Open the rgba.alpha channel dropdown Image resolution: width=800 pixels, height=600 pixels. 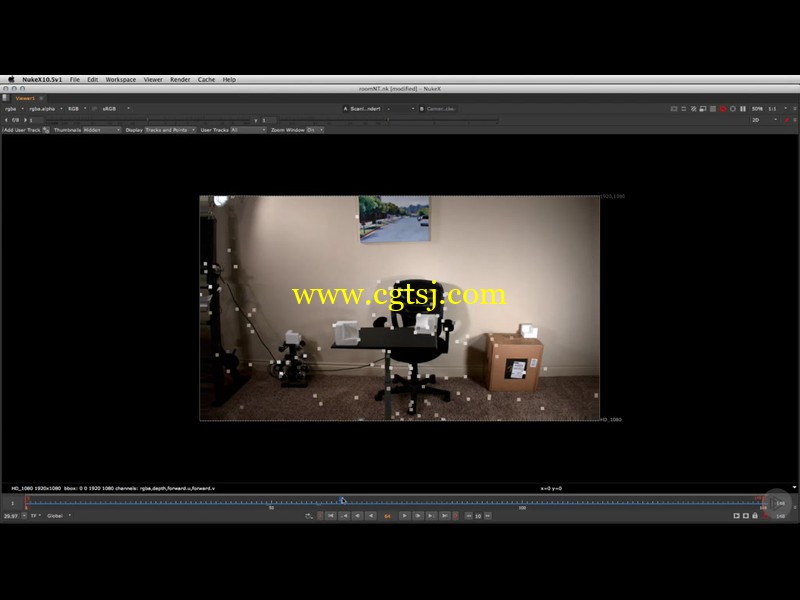(x=45, y=109)
